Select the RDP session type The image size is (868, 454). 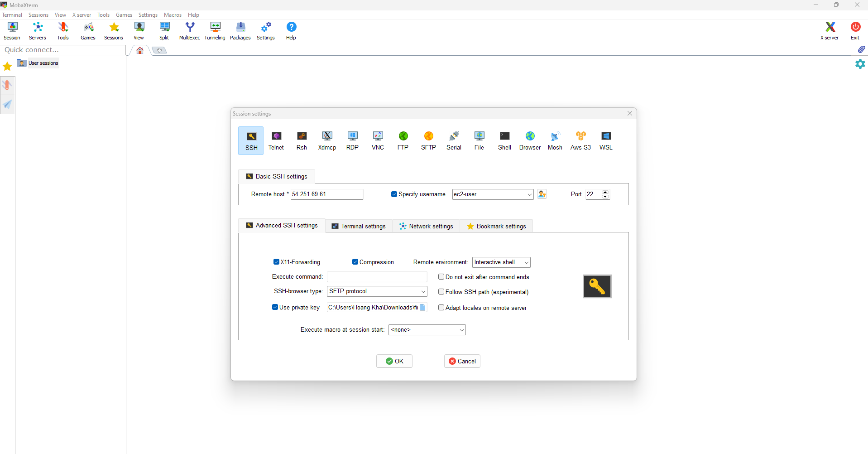tap(352, 140)
